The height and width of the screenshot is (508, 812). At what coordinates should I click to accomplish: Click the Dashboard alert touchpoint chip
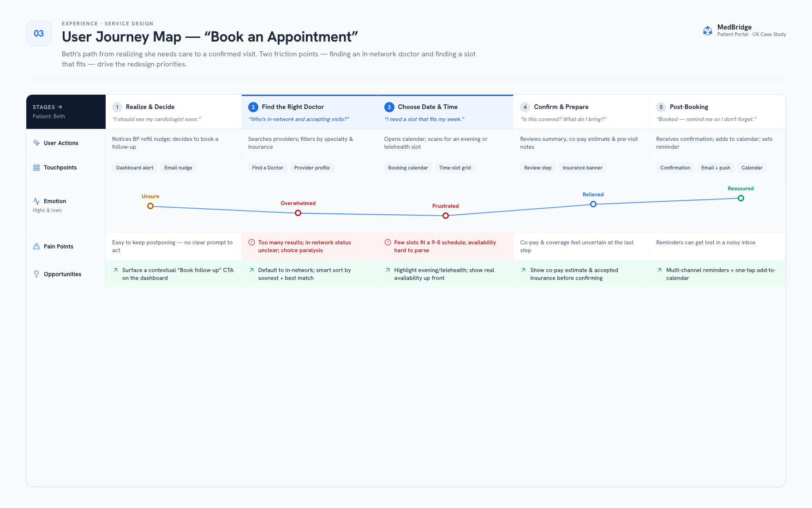pyautogui.click(x=135, y=168)
